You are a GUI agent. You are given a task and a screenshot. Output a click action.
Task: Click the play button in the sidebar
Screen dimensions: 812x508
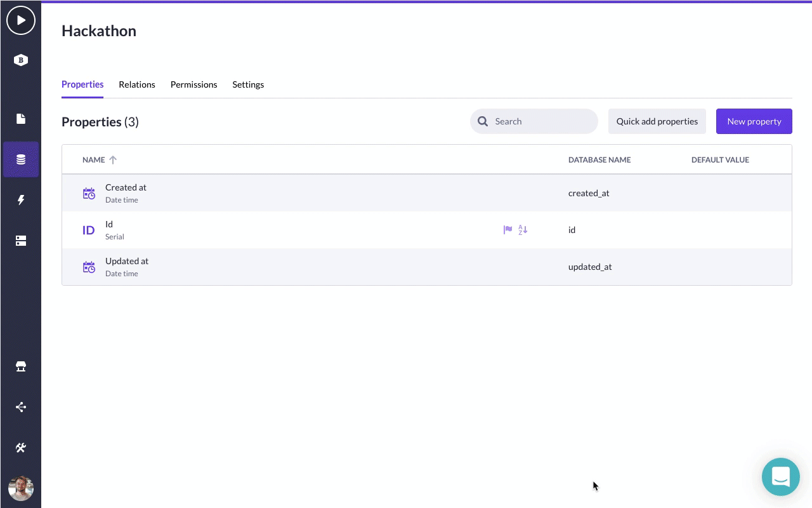click(x=21, y=20)
